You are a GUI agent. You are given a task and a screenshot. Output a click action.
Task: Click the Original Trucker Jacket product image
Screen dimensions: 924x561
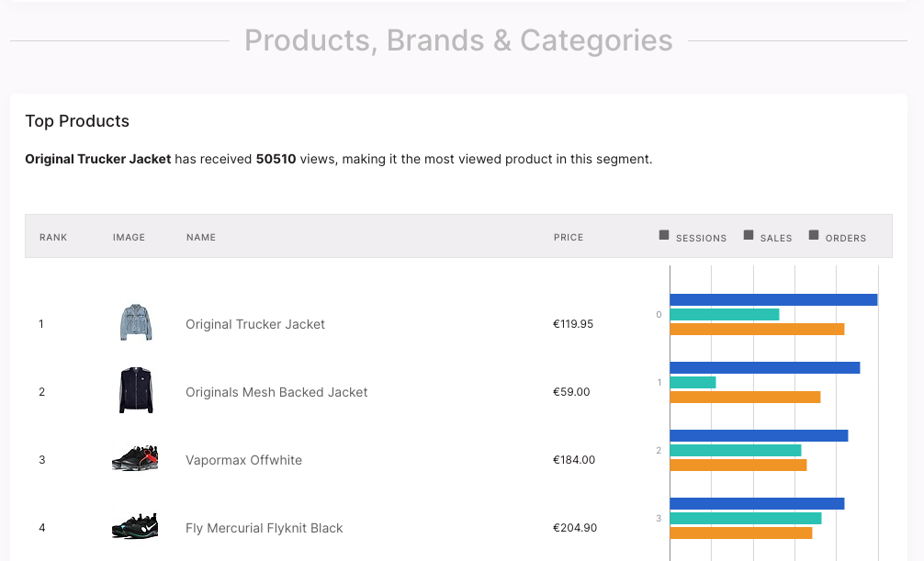click(x=136, y=323)
